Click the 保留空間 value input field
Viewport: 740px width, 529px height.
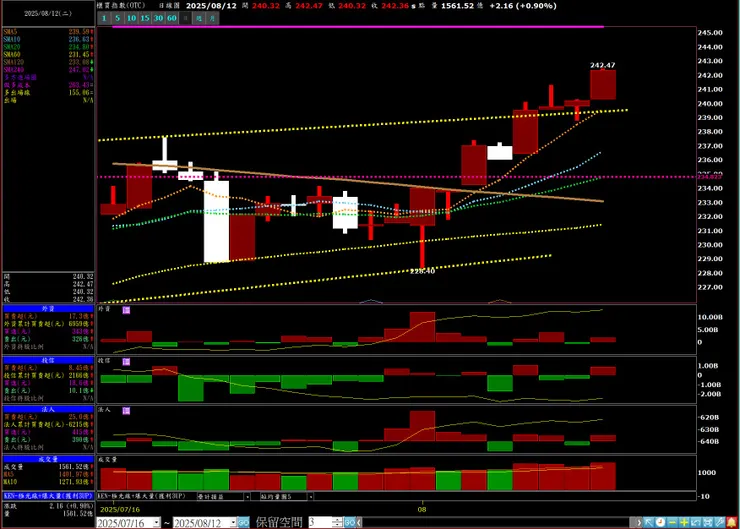320,523
